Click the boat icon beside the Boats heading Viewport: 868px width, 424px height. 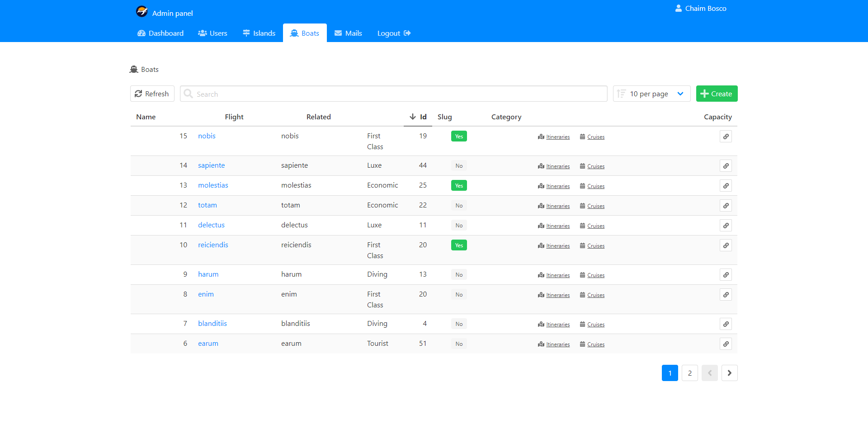133,69
